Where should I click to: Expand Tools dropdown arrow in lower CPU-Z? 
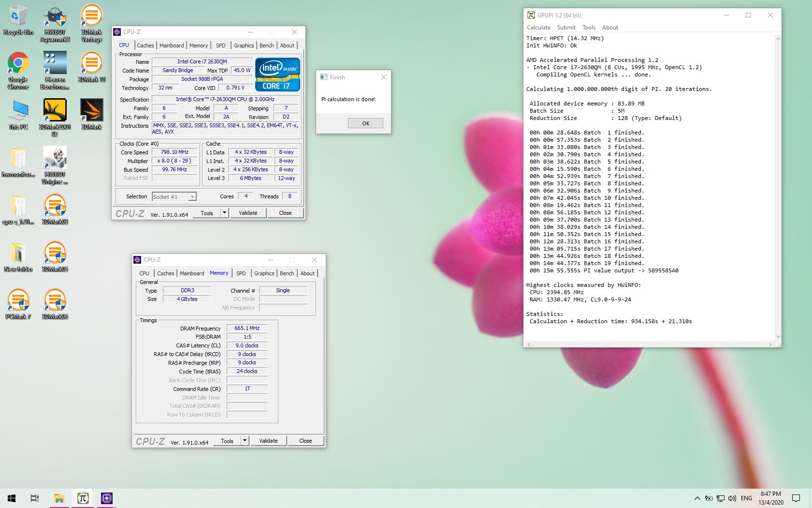point(245,441)
